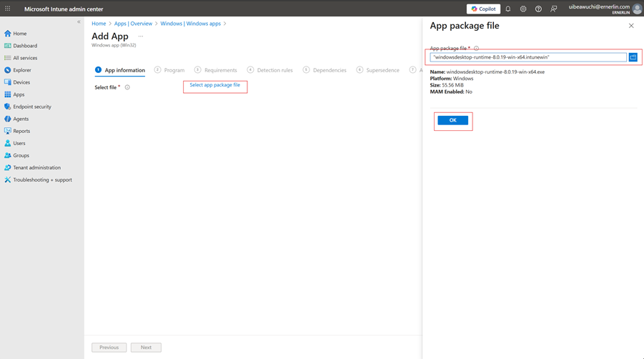
Task: Click the Size: 55.56 MiB text
Action: click(x=447, y=85)
